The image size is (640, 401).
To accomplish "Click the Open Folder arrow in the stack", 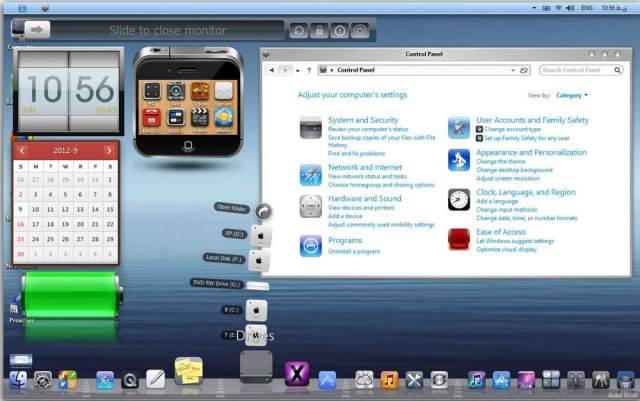I will click(x=264, y=211).
